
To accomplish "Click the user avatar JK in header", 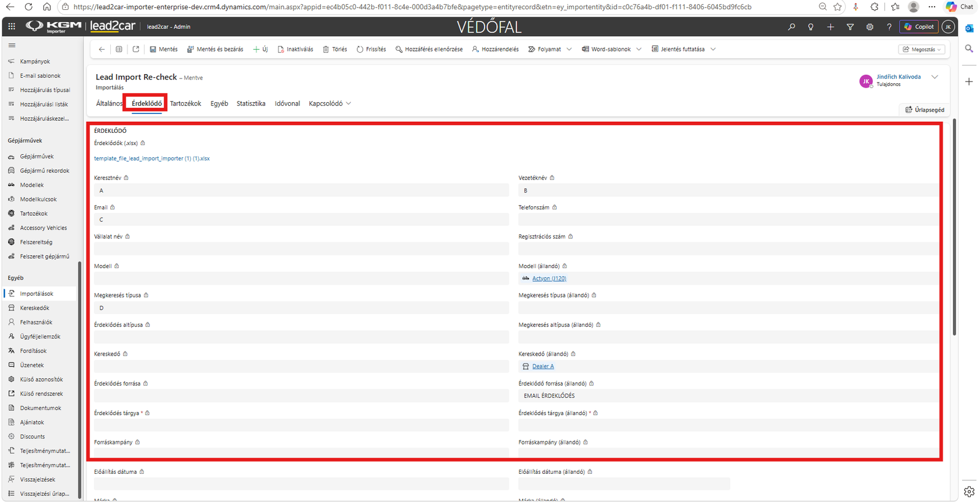I will coord(948,27).
